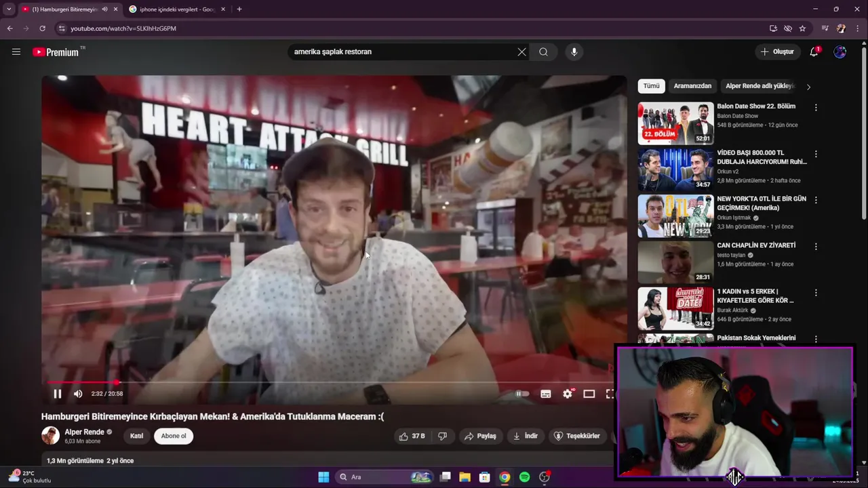Select the Alper Rende adlı yükleyici chip
This screenshot has height=488, width=868.
pos(759,86)
